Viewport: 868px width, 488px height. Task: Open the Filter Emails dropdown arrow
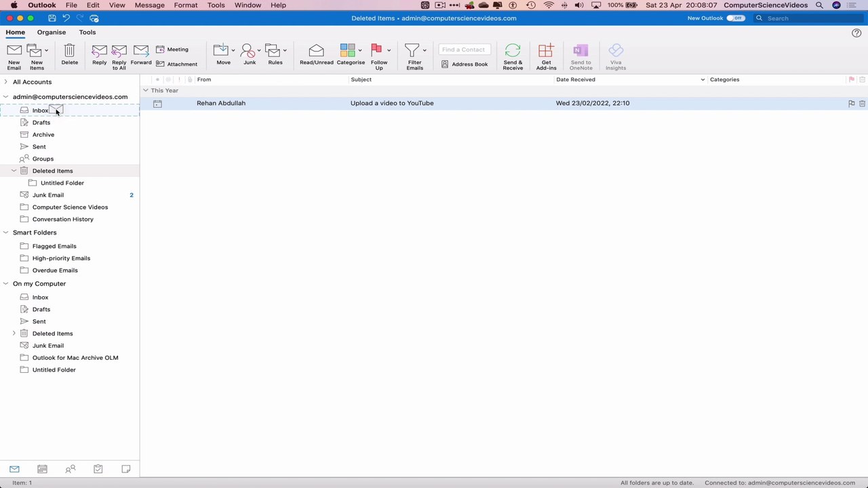point(425,50)
